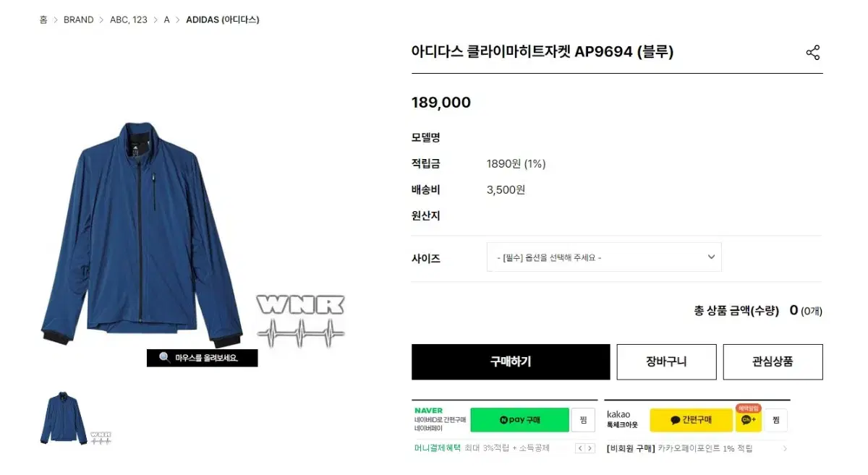
Task: Add item with 장바구니 button
Action: 666,361
